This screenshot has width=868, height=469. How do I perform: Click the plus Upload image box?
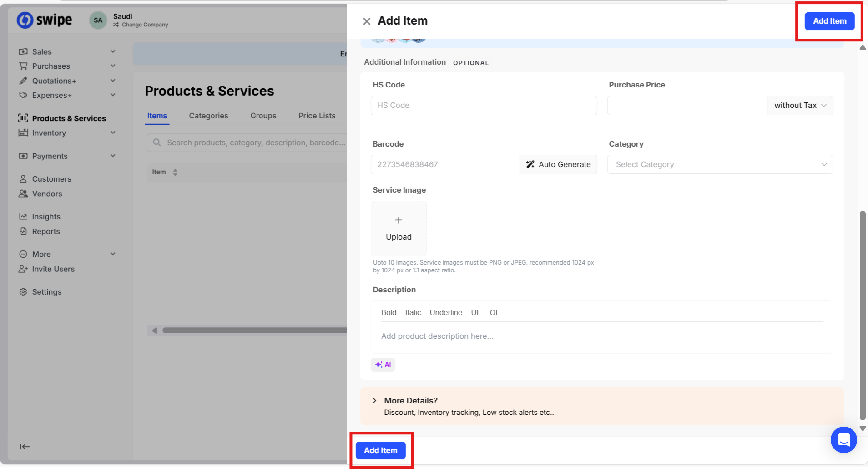[399, 228]
